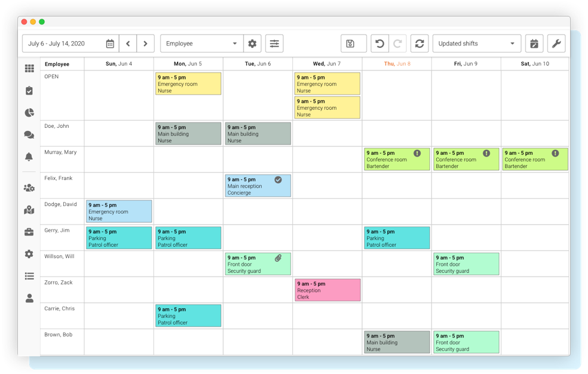This screenshot has width=588, height=374.
Task: Click the Dodge, David employee name
Action: pyautogui.click(x=60, y=204)
